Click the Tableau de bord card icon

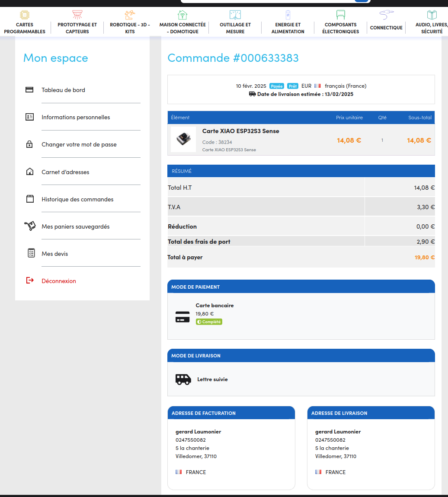[x=29, y=90]
